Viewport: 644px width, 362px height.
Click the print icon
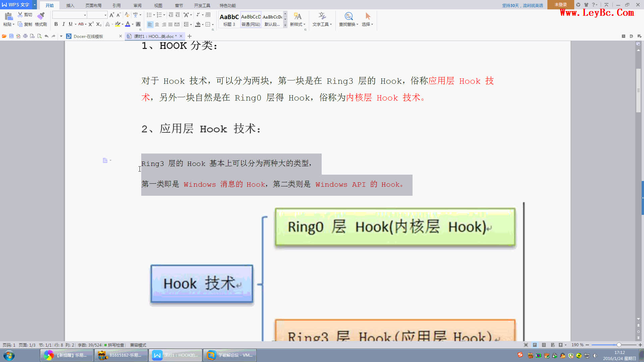[25, 36]
